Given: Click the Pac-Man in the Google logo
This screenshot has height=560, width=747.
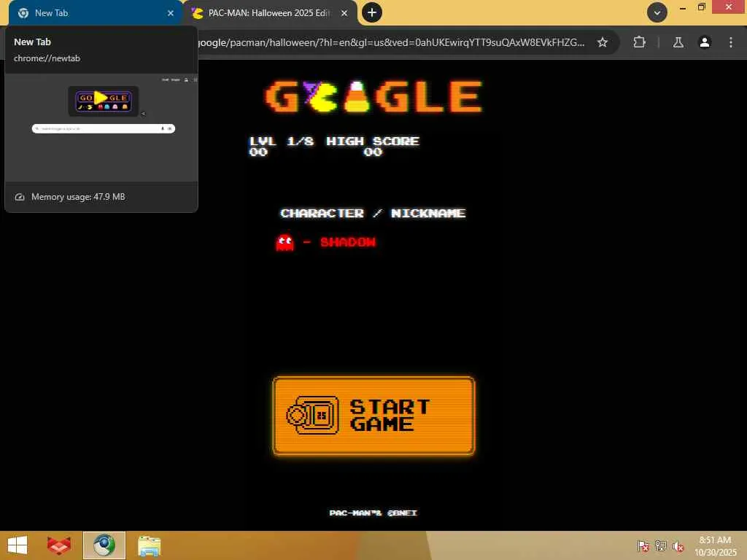Looking at the screenshot, I should (x=320, y=97).
